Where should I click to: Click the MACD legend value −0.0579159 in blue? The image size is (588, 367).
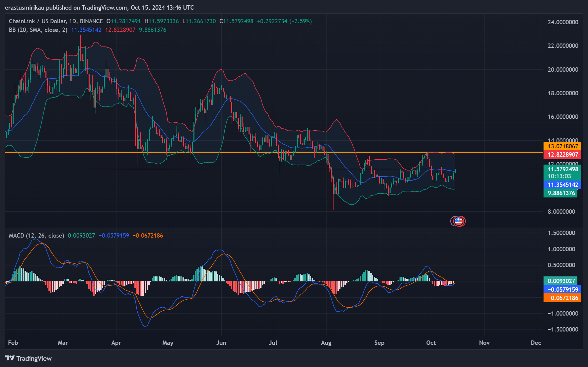(114, 236)
